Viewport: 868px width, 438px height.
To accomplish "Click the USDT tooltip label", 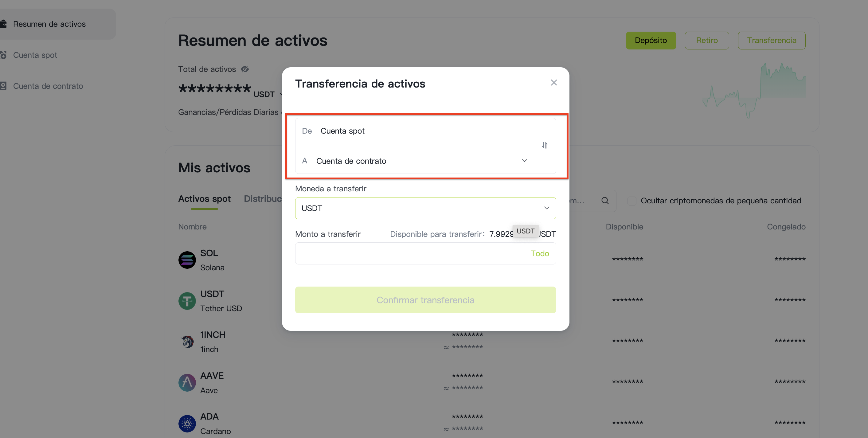I will pos(526,231).
